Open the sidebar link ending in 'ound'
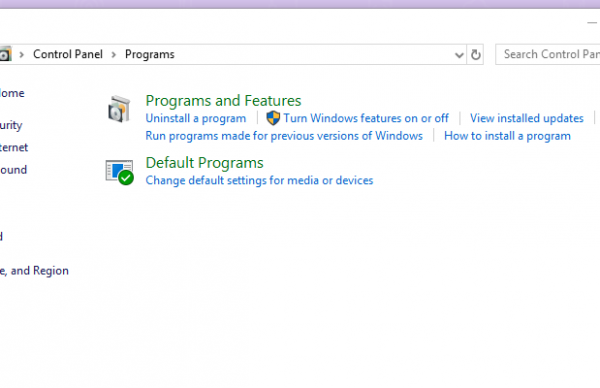Viewport: 600px width, 388px height. coord(13,170)
